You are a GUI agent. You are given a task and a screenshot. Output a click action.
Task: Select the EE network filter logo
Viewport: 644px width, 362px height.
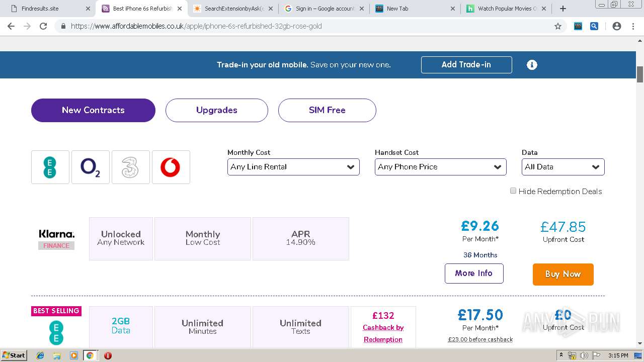[x=50, y=167]
